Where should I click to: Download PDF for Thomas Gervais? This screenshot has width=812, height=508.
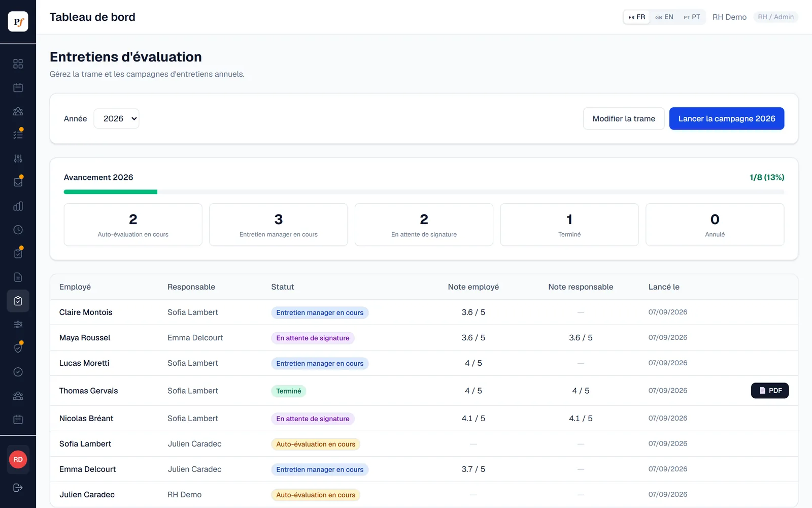tap(770, 391)
